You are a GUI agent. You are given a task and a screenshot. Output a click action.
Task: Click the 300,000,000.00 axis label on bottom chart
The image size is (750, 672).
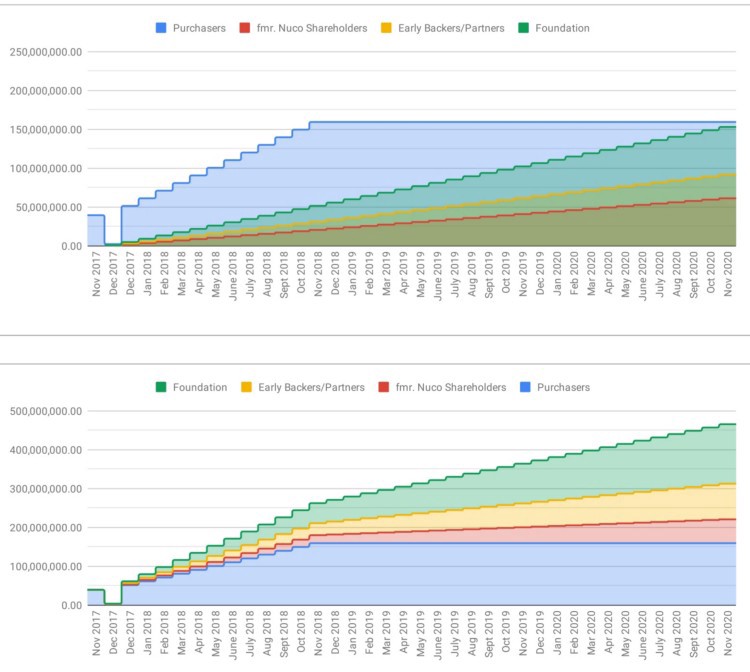(46, 489)
